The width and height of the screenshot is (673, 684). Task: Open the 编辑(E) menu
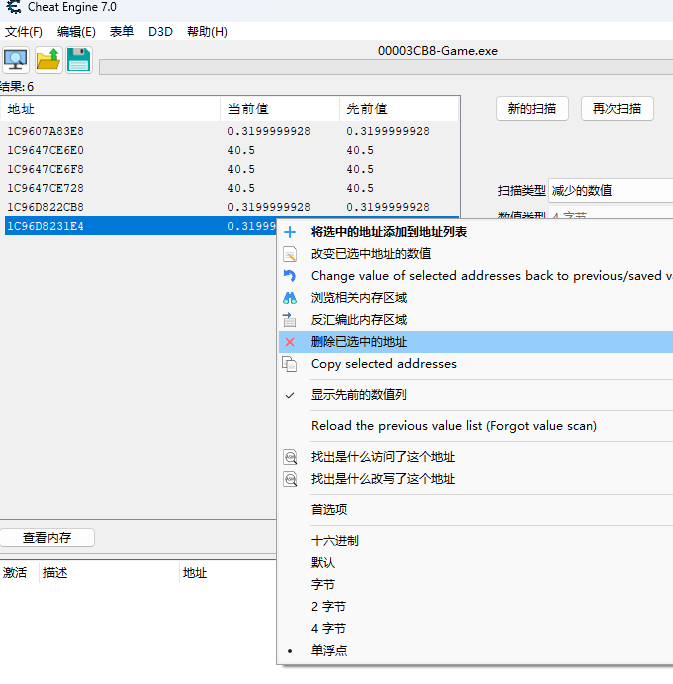76,32
